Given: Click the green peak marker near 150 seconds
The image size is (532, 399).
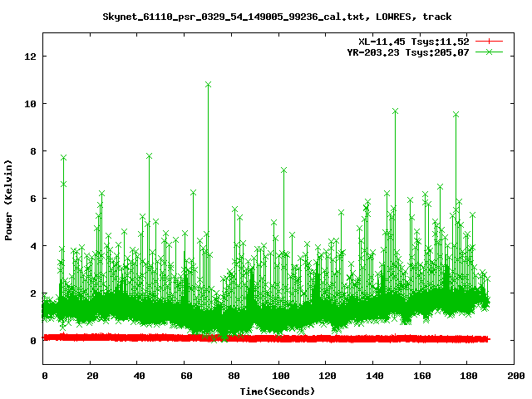Looking at the screenshot, I should click(396, 111).
